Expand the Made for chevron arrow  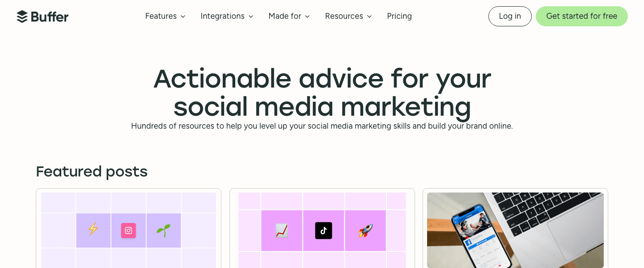pos(307,17)
